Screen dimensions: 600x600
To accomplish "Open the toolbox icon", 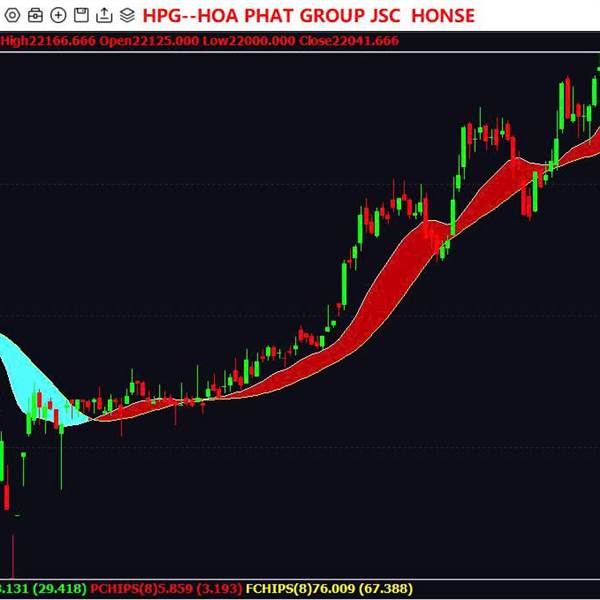I will 35,16.
